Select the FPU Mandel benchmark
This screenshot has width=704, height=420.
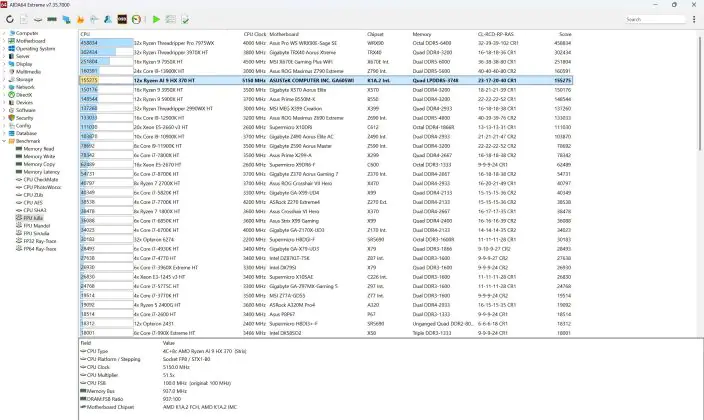pyautogui.click(x=36, y=225)
